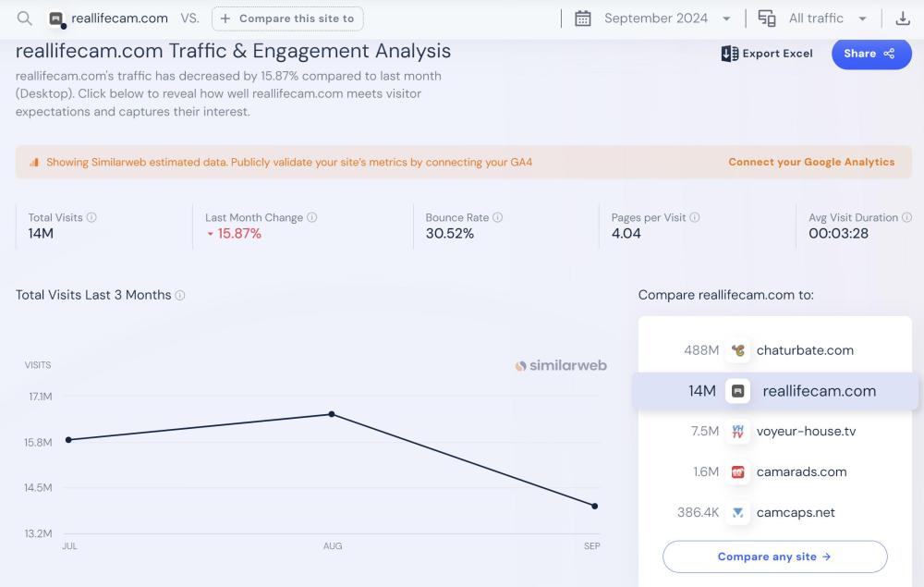Image resolution: width=924 pixels, height=587 pixels.
Task: Select chaturbate.com in the compare list
Action: [804, 350]
